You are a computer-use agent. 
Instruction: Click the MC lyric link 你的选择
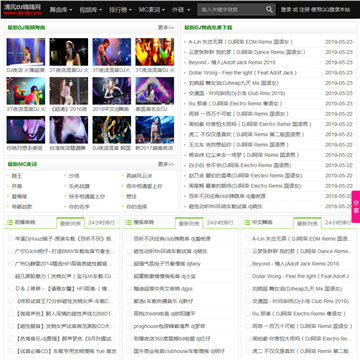pos(136,207)
